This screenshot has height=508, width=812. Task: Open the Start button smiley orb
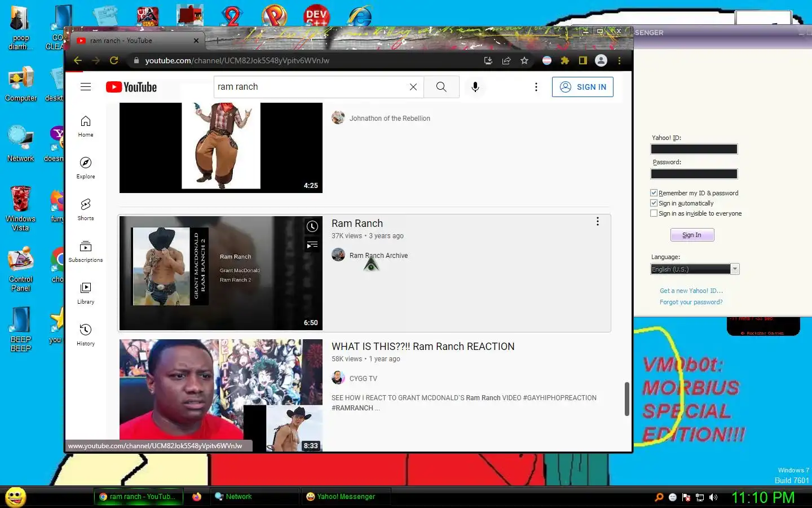[x=15, y=497]
